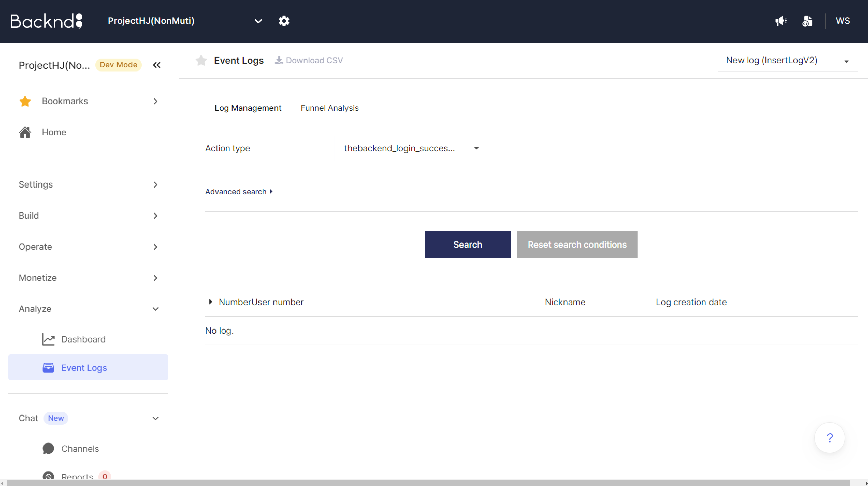This screenshot has height=486, width=868.
Task: Expand the Operate menu section
Action: pyautogui.click(x=88, y=247)
